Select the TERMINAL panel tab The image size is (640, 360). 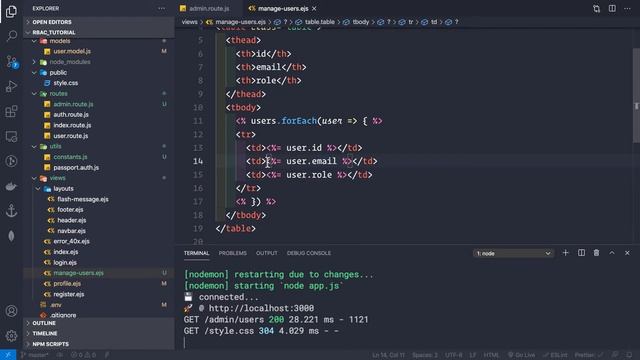click(x=196, y=253)
